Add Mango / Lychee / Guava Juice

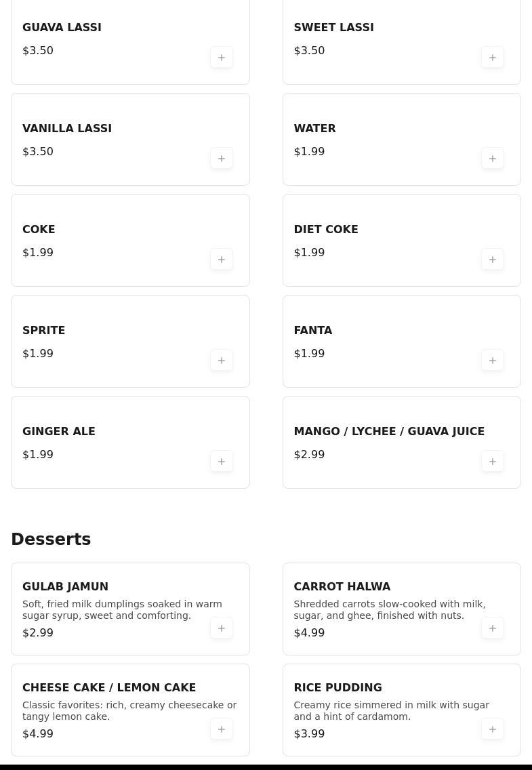click(493, 461)
